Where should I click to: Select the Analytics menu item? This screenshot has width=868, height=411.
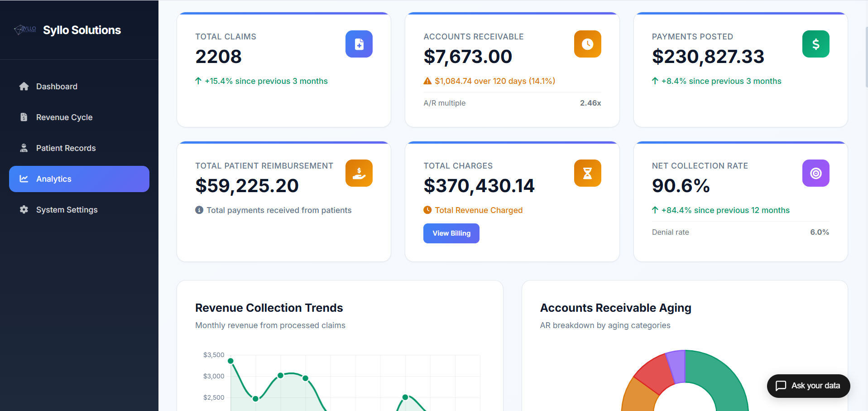click(x=79, y=179)
